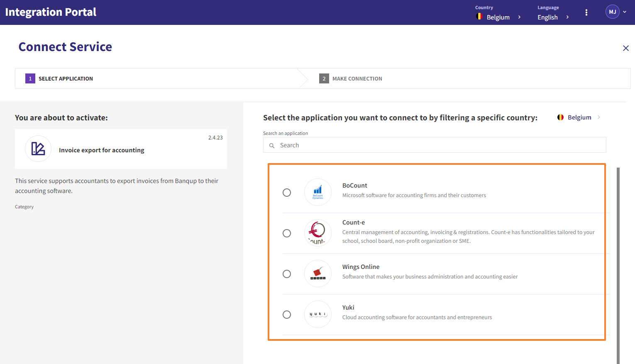635x364 pixels.
Task: Click the Count-e application name
Action: [354, 222]
